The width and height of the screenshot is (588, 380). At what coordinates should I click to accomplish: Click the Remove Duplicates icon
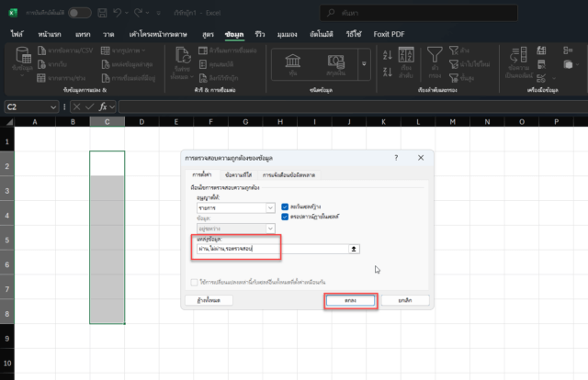click(541, 64)
